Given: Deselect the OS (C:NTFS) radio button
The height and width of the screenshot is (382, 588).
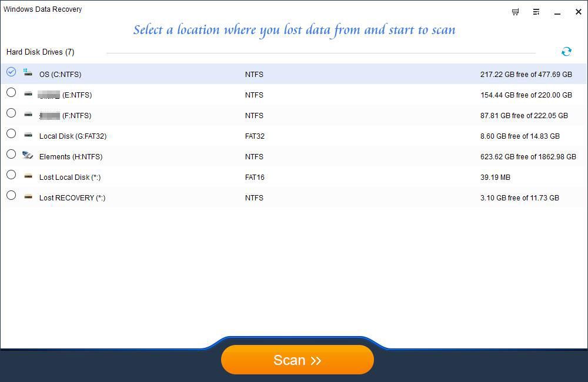Looking at the screenshot, I should click(11, 72).
